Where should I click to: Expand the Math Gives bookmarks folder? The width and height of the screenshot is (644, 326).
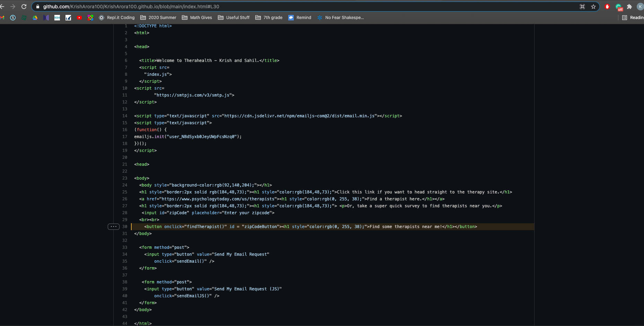[197, 18]
